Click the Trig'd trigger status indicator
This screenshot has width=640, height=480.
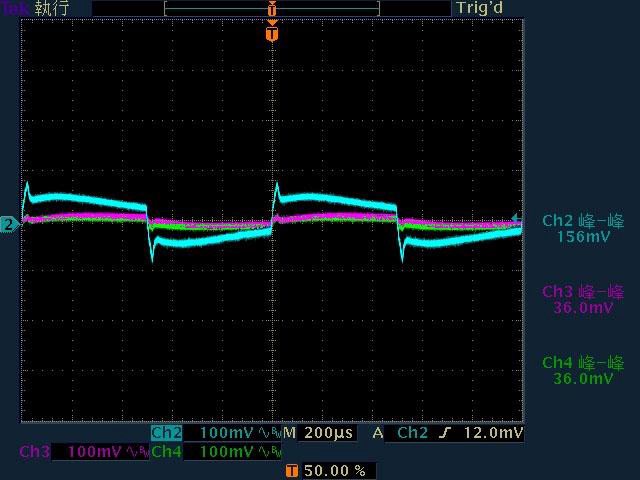[x=481, y=8]
